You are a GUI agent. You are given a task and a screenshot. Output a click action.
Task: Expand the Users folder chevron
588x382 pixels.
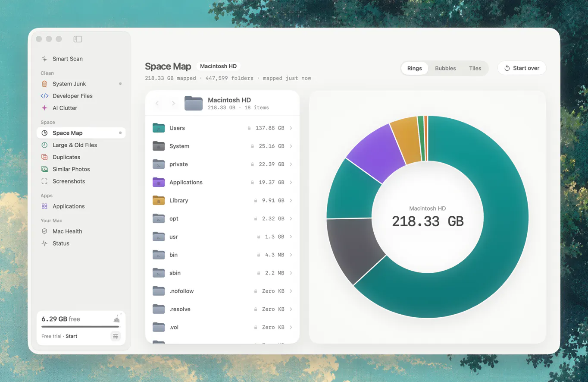coord(291,128)
